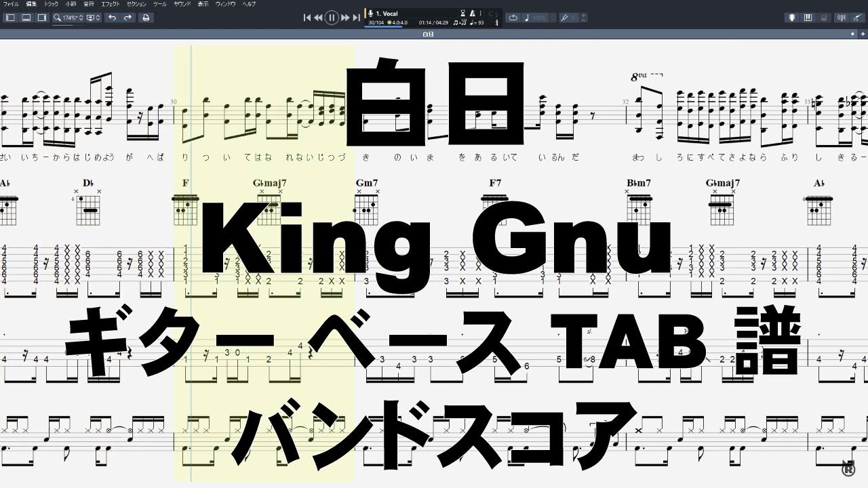Click the microphone icon beside 1. Vocal
The width and height of the screenshot is (868, 488).
[x=371, y=14]
